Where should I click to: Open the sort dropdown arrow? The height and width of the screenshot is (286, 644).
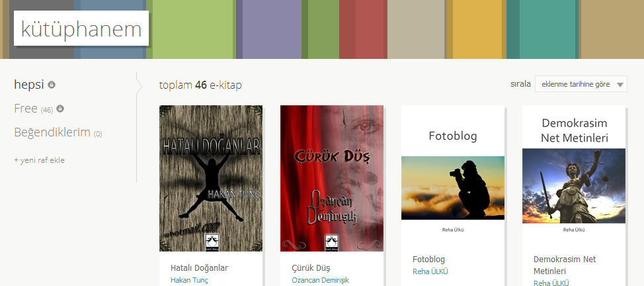point(620,85)
